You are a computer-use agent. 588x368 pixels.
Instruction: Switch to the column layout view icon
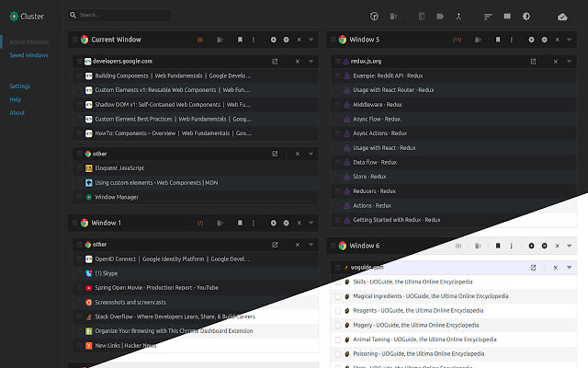[x=507, y=17]
